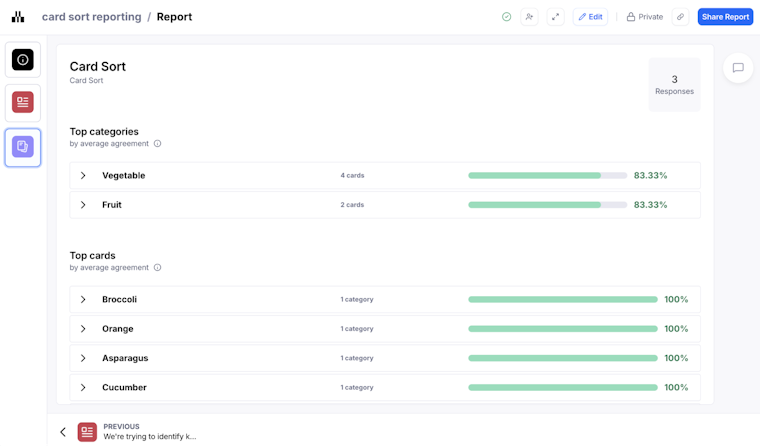This screenshot has width=760, height=446.
Task: Click the PREVIOUS block label text
Action: [x=121, y=427]
